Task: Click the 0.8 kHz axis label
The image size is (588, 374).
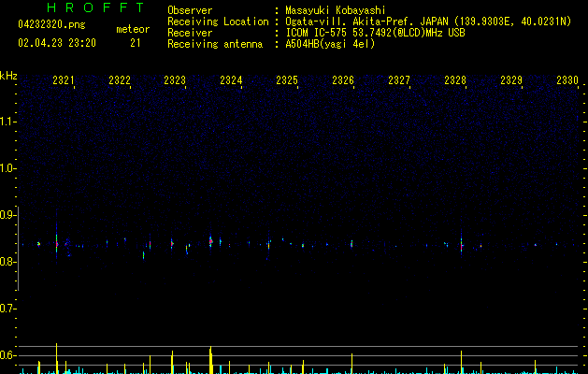Action: pyautogui.click(x=7, y=262)
